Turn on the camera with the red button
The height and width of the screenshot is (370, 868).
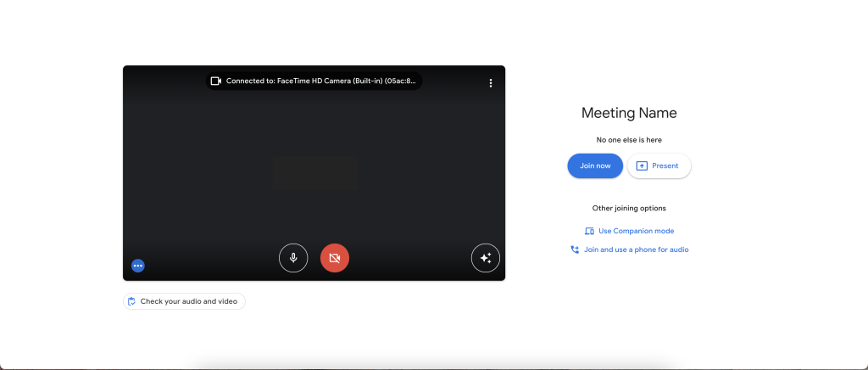click(334, 258)
